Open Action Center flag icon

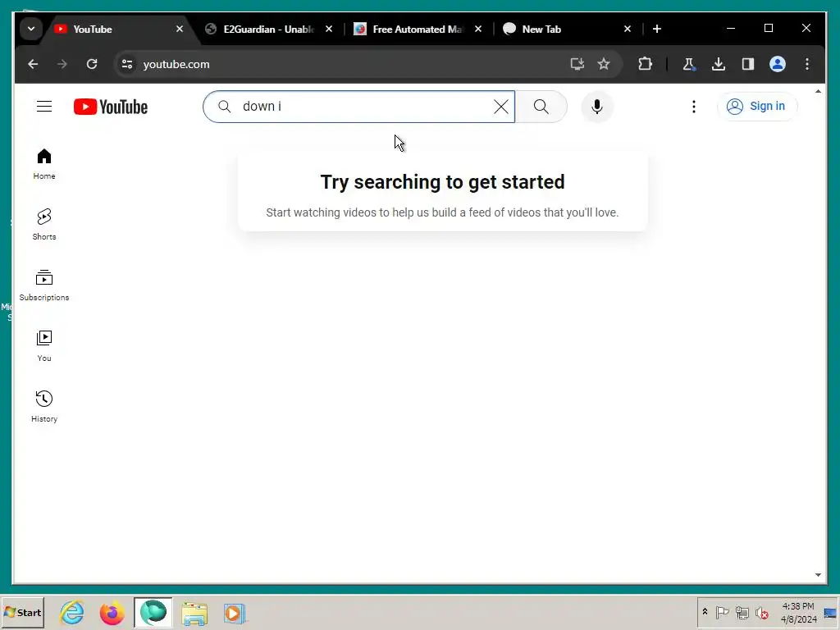pos(722,612)
